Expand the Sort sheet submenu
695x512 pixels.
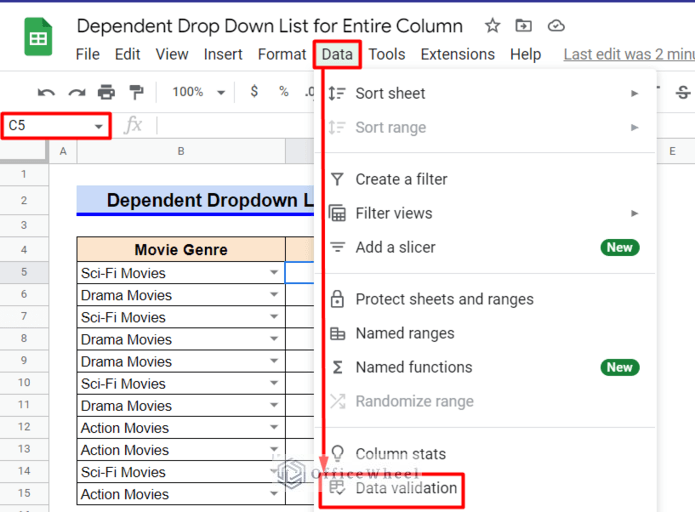(x=634, y=93)
